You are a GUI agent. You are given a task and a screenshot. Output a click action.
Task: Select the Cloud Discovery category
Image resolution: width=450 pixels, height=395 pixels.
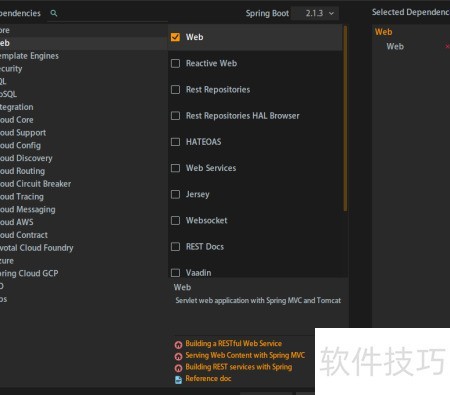pos(26,158)
